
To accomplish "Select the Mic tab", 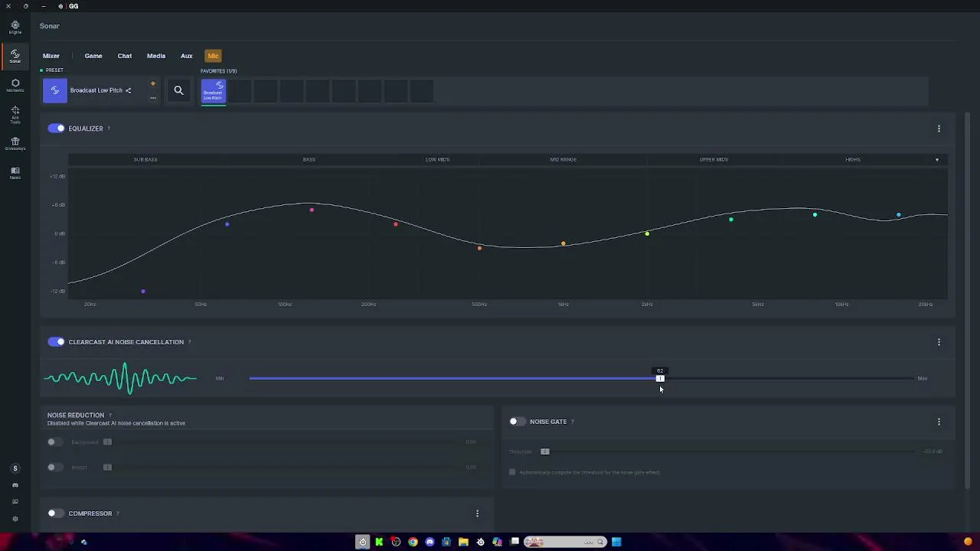I will point(214,56).
